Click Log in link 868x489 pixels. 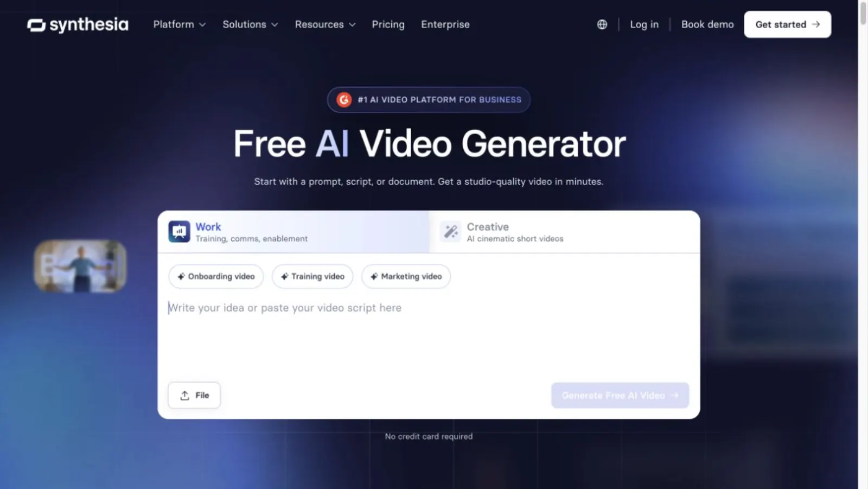click(x=644, y=24)
